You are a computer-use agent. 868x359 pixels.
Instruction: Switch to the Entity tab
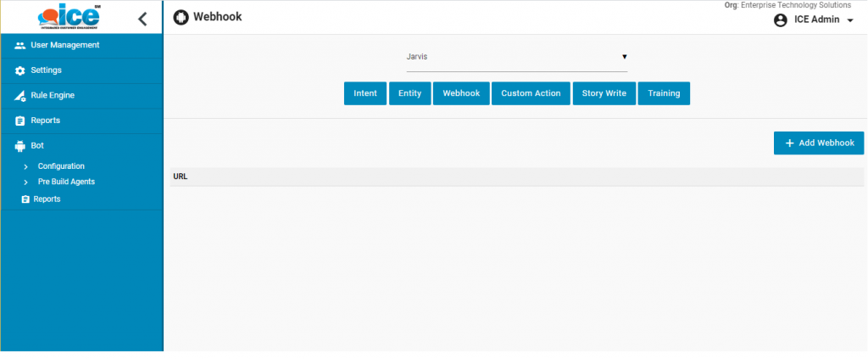point(409,93)
